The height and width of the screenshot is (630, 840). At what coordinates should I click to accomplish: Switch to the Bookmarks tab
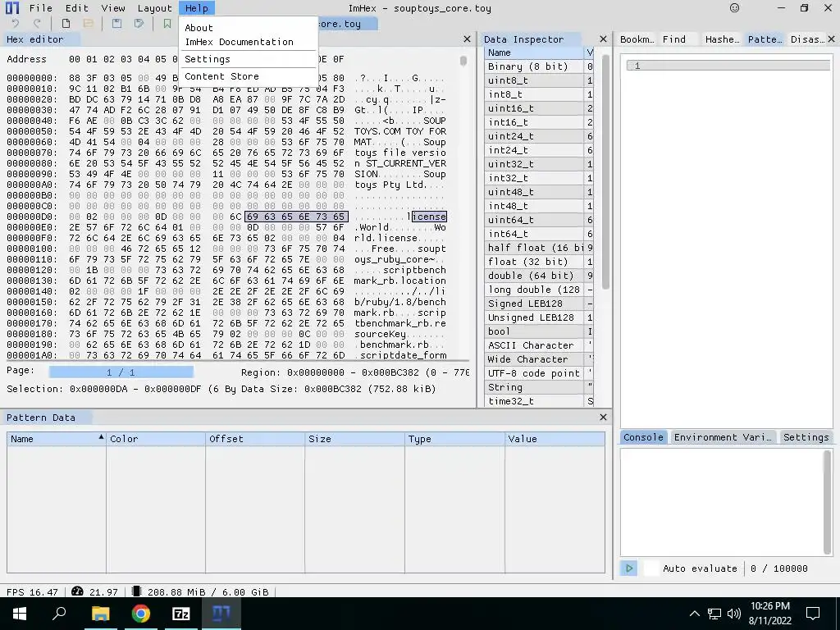(x=637, y=39)
